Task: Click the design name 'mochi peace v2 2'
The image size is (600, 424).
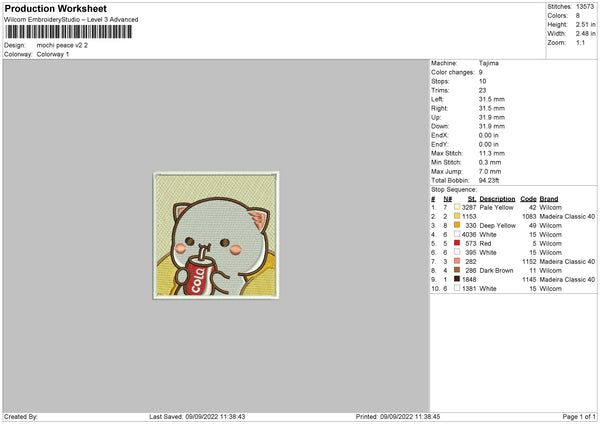Action: 62,45
